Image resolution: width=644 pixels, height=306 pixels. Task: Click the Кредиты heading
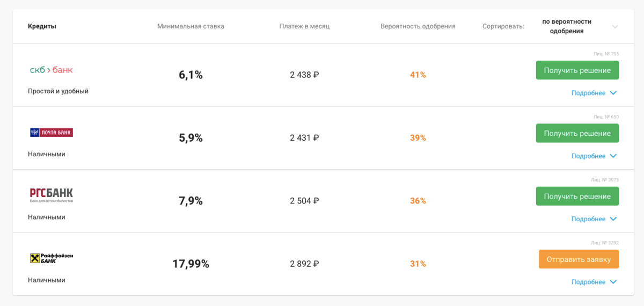coord(42,26)
